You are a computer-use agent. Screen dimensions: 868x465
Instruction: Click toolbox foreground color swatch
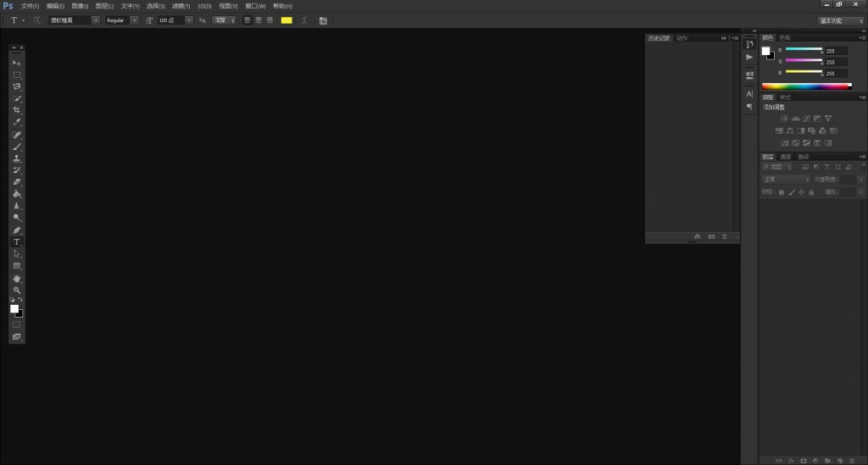point(14,309)
